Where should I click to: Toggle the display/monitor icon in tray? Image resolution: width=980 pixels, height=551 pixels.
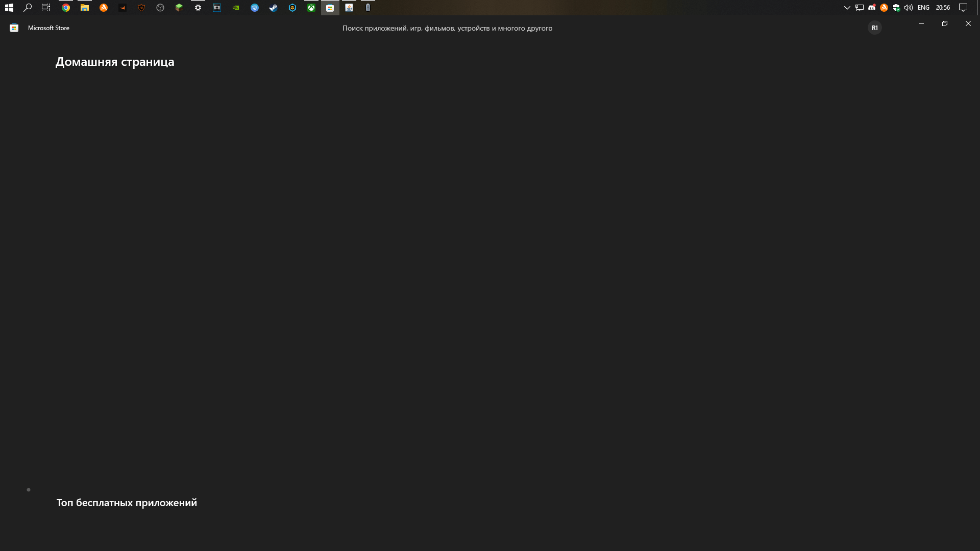(860, 8)
